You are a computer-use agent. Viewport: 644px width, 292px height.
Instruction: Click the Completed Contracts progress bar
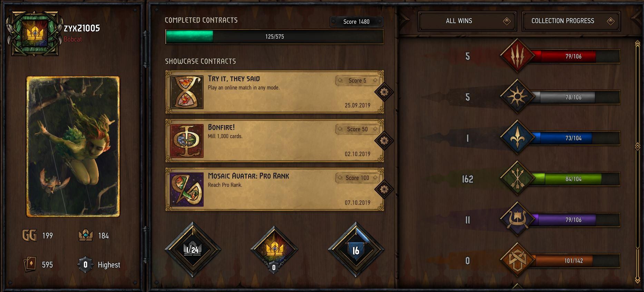pyautogui.click(x=274, y=37)
